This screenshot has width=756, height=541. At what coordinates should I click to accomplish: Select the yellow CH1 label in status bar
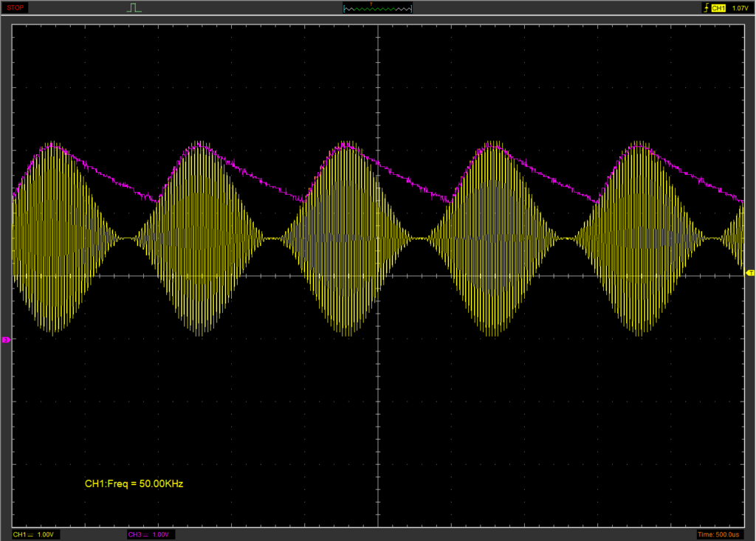[x=19, y=534]
